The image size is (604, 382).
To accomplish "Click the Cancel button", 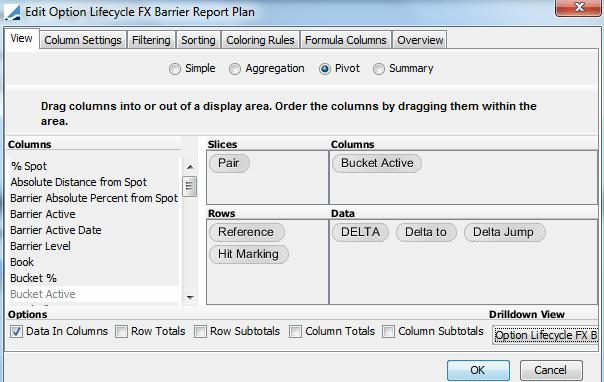I will (551, 370).
